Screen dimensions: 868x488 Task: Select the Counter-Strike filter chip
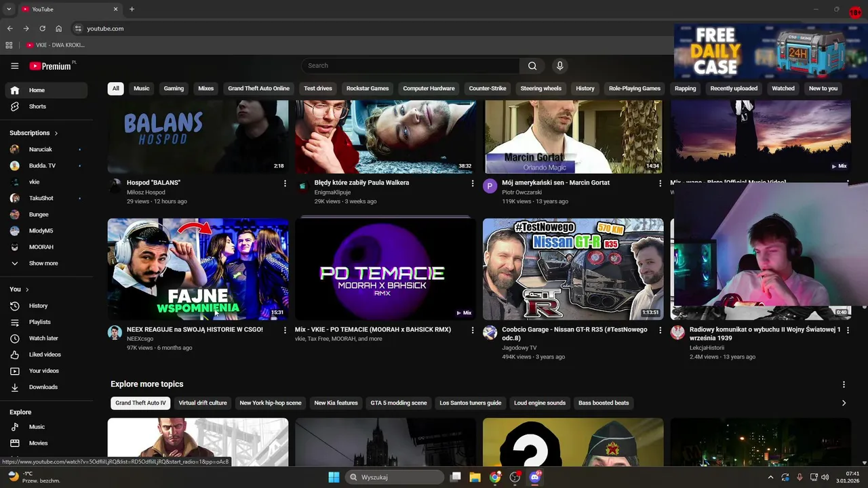click(x=488, y=89)
